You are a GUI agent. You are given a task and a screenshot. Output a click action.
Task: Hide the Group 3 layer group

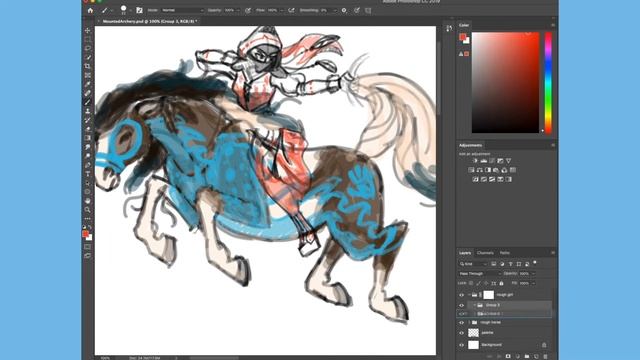[462, 305]
